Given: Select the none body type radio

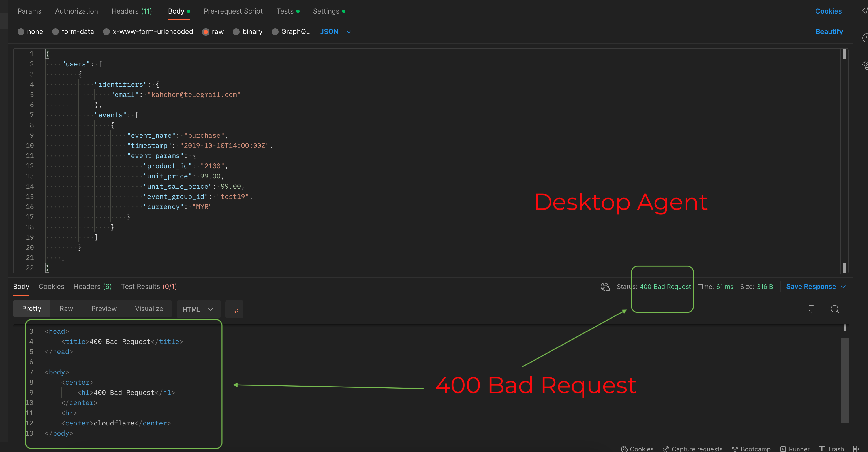Looking at the screenshot, I should coord(21,32).
